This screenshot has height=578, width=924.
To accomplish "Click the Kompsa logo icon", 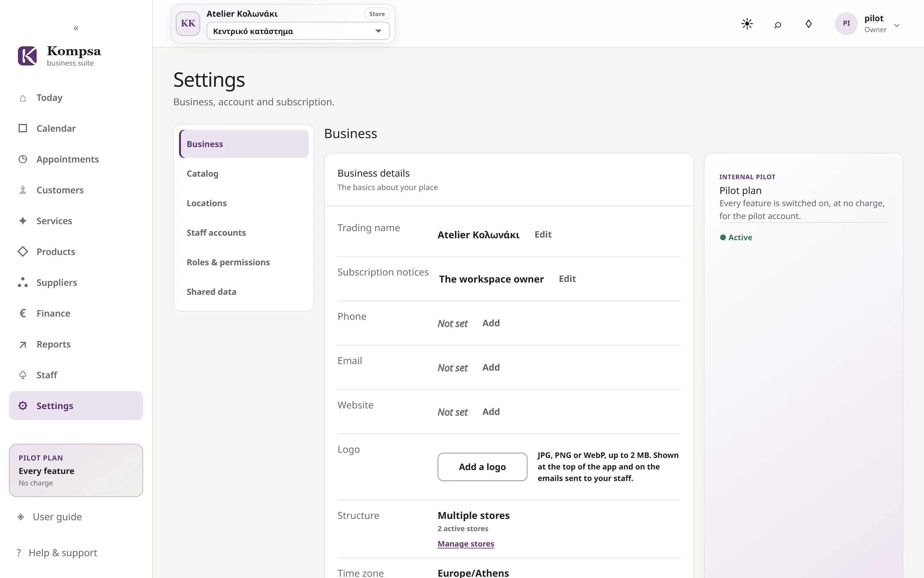I will click(x=28, y=56).
